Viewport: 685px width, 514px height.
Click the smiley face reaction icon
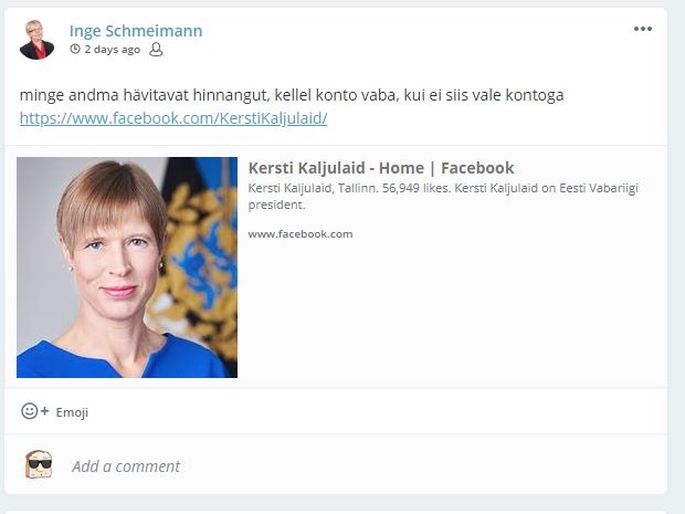pyautogui.click(x=29, y=411)
